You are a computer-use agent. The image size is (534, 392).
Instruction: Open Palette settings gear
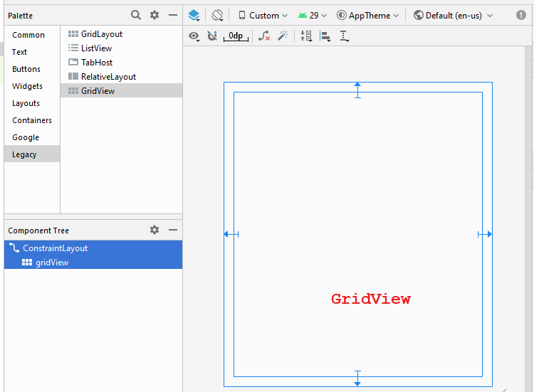[155, 15]
